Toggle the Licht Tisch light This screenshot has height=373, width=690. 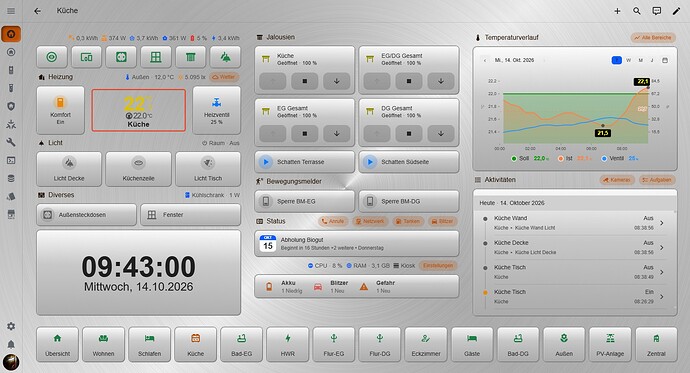click(x=208, y=169)
